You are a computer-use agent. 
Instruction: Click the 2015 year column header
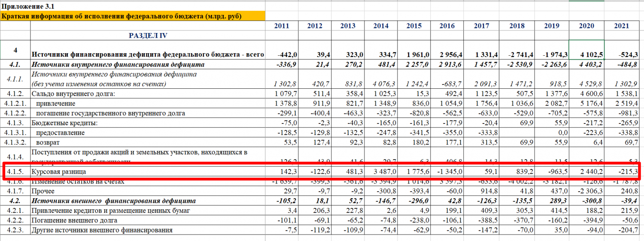point(414,26)
